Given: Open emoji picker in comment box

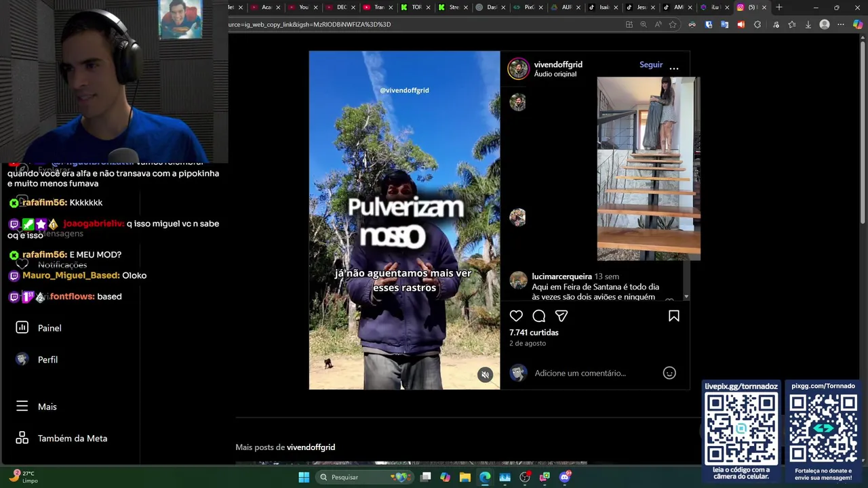Looking at the screenshot, I should point(669,373).
